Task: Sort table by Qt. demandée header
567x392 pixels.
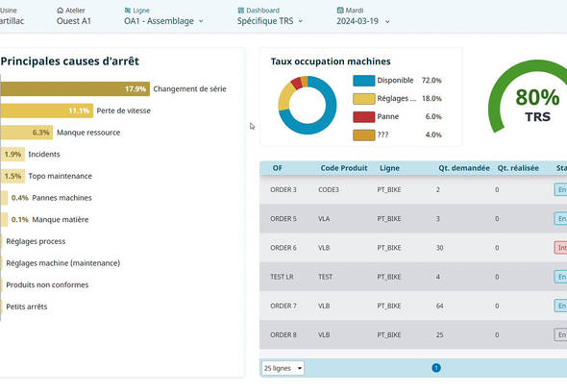Action: 464,168
